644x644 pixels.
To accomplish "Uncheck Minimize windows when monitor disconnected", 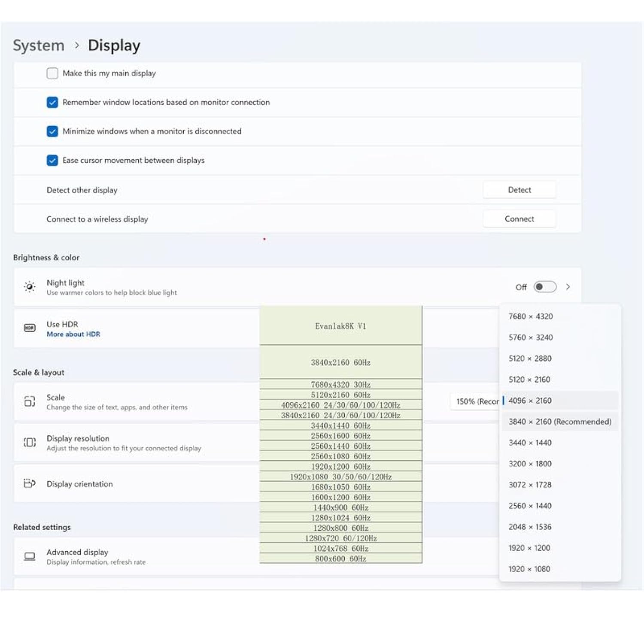I will [52, 131].
